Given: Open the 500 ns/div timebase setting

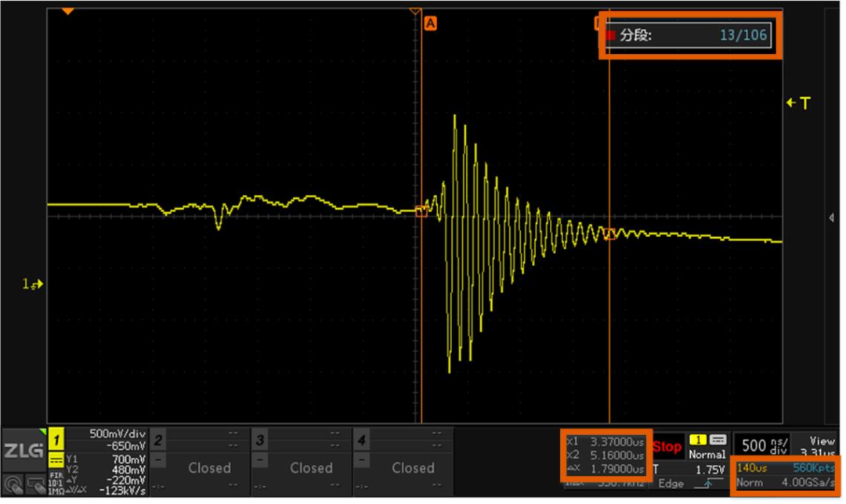Looking at the screenshot, I should pyautogui.click(x=760, y=446).
